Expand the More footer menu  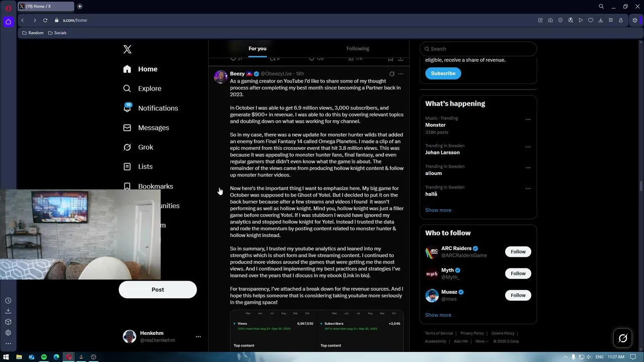click(x=481, y=341)
